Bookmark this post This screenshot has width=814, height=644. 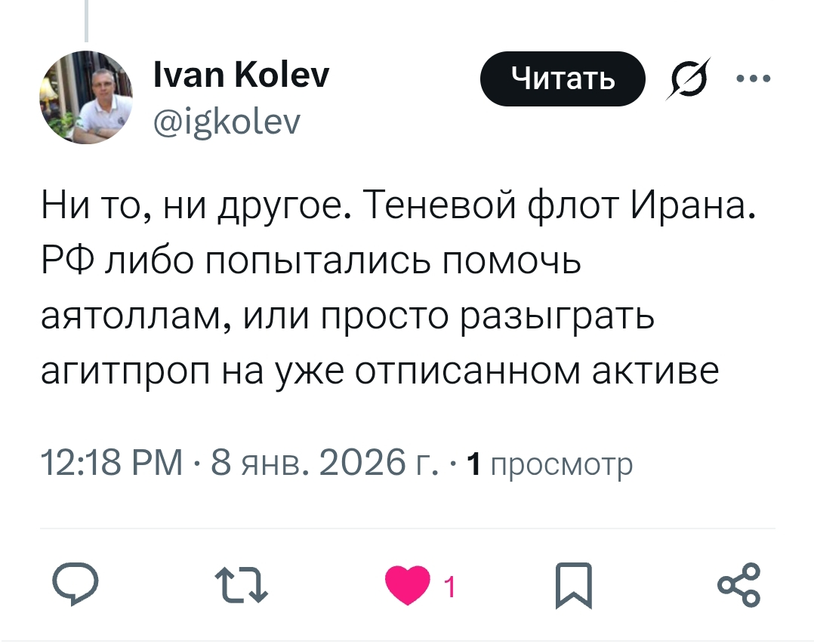click(573, 585)
